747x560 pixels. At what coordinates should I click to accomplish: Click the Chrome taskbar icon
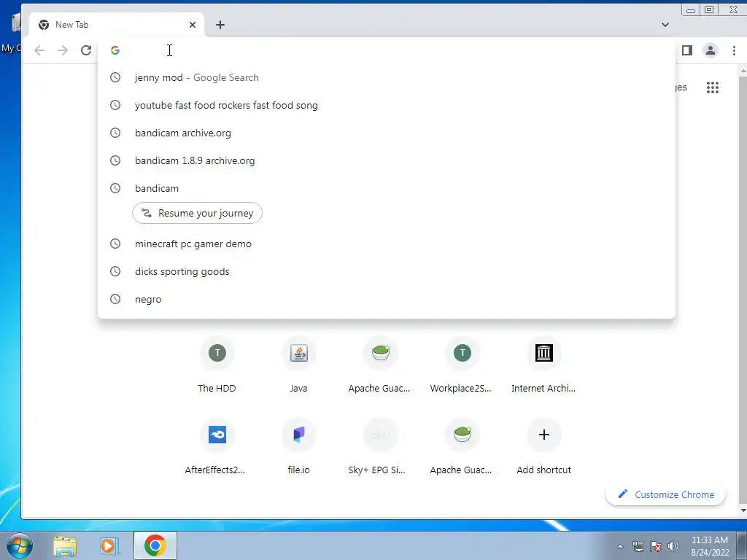155,545
